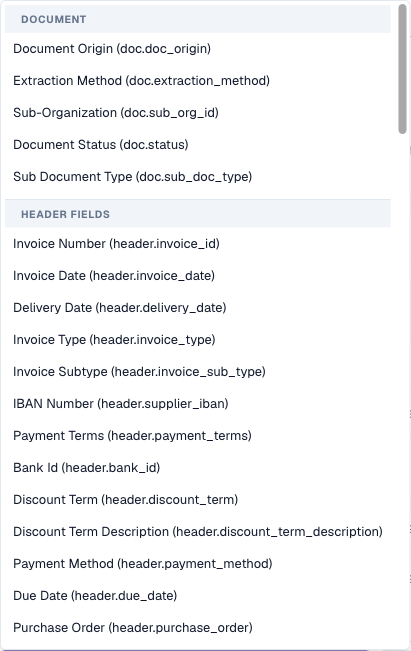Select Sub Document Type option

pos(198,177)
